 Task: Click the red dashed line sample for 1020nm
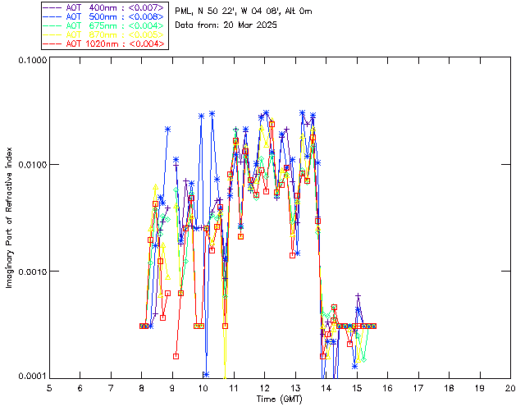pyautogui.click(x=52, y=43)
